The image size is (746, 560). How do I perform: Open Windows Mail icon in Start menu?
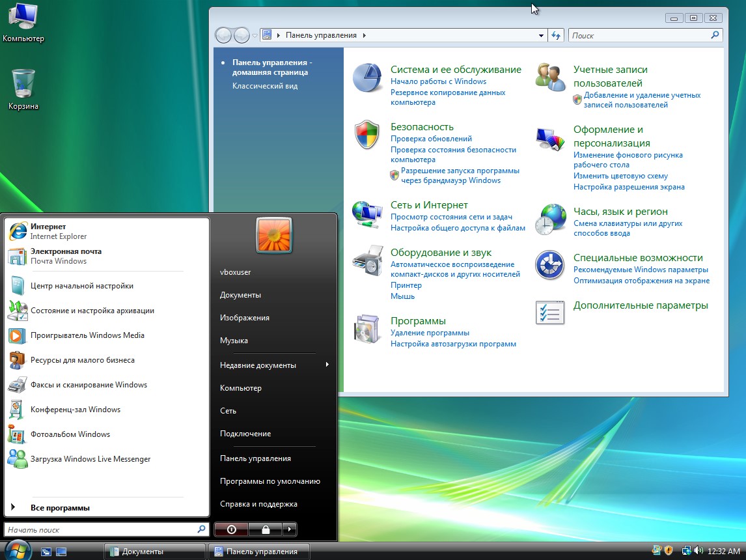coord(18,256)
